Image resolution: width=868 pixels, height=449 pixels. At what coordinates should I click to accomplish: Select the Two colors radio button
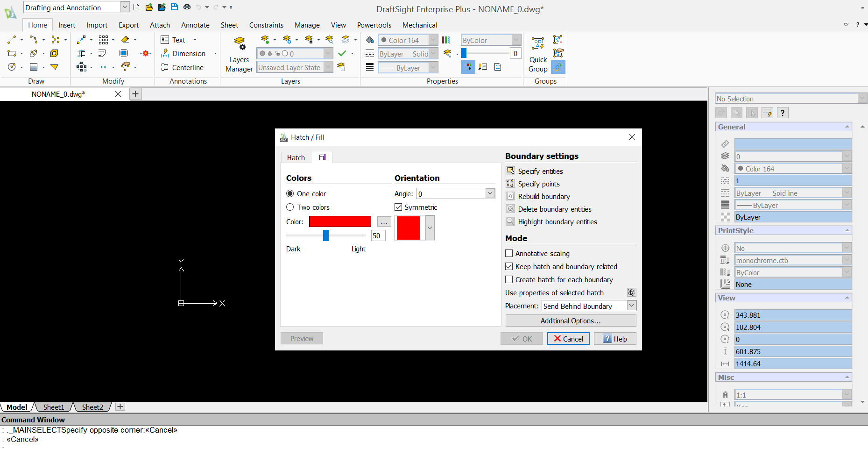[290, 207]
